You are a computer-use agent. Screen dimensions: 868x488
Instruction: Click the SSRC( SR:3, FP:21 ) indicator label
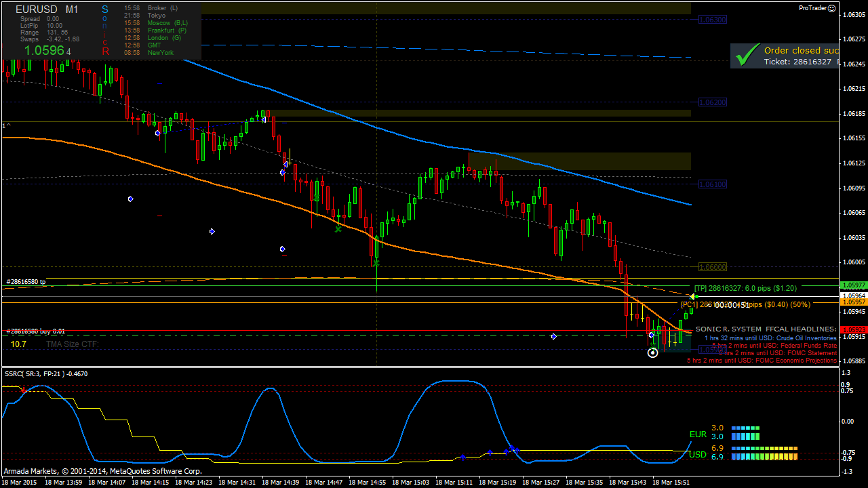tap(46, 373)
